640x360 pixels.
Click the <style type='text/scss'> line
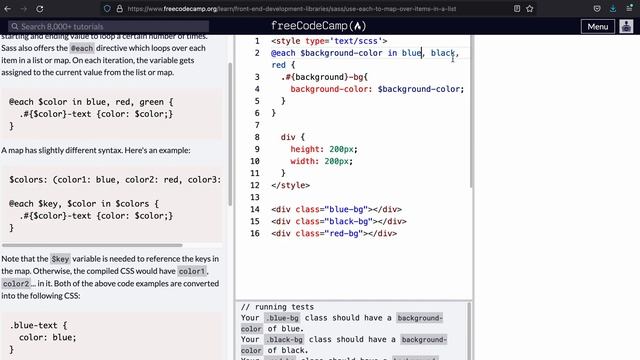[x=329, y=41]
